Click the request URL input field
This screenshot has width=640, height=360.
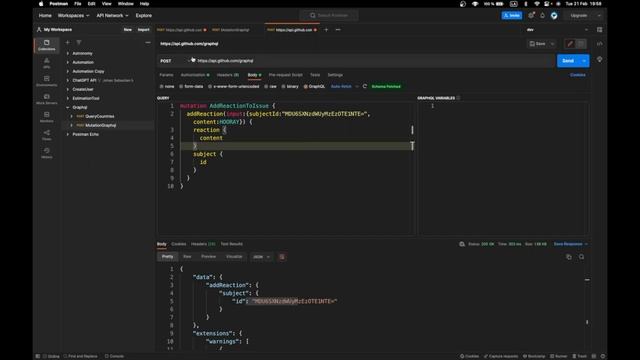[373, 61]
